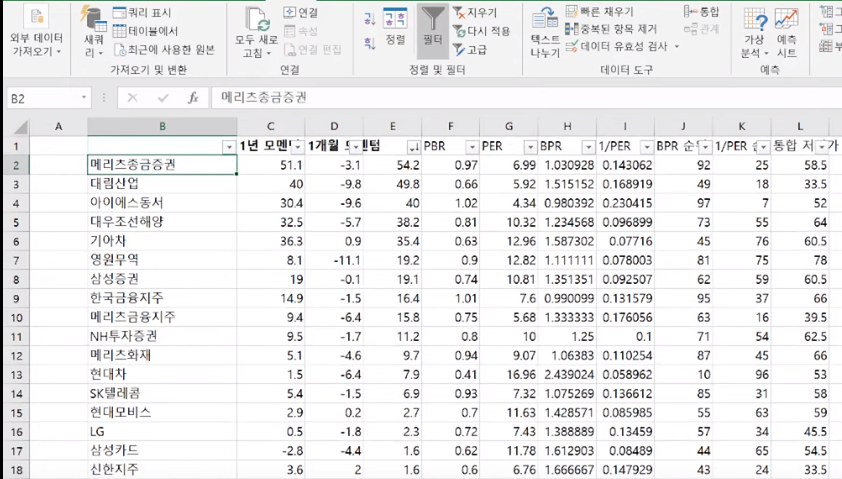
Task: Click value 51.1 in column C
Action: click(271, 165)
